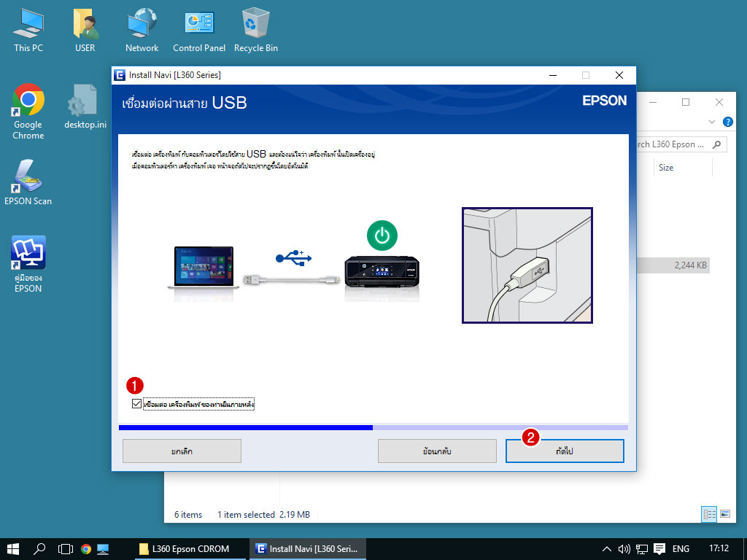Open File Explorer help question mark icon
Screen dimensions: 747x560
pos(727,122)
